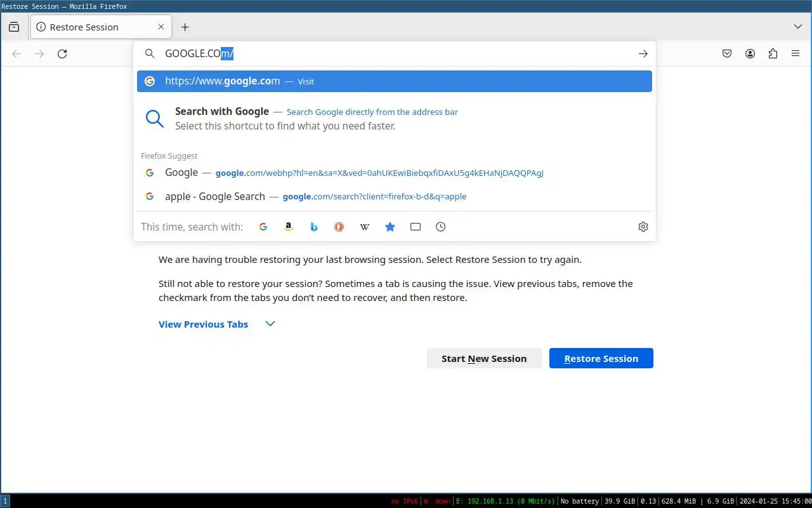Click the View Previous Tabs link
This screenshot has height=508, width=812.
click(x=203, y=324)
